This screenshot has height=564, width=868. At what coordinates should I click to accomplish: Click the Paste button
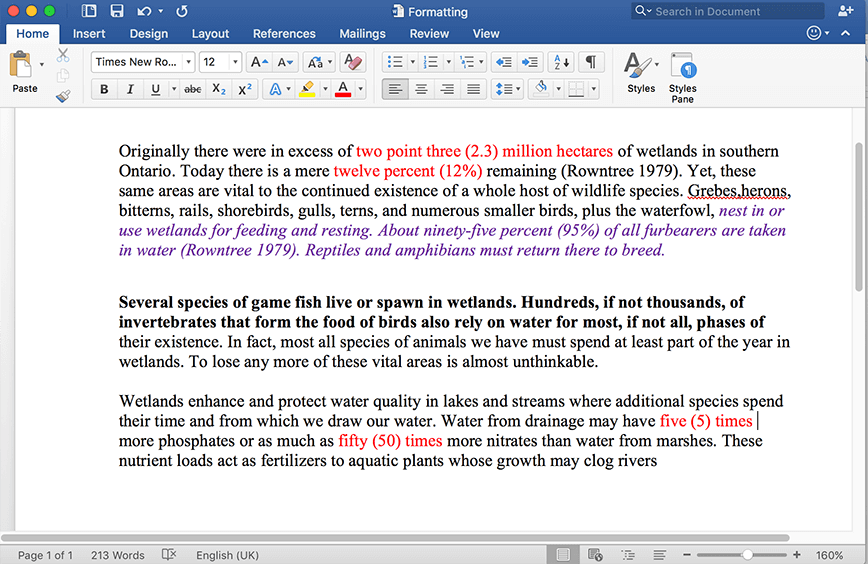tap(24, 74)
